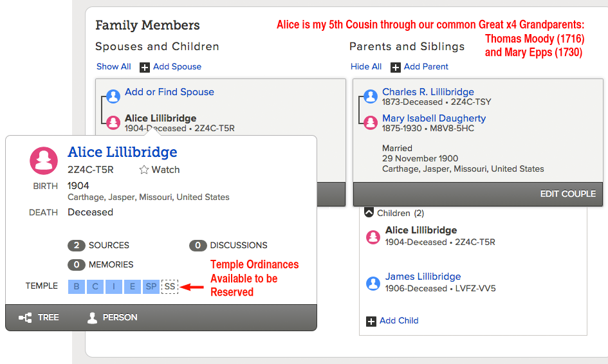The width and height of the screenshot is (608, 364).
Task: Hide all parents and siblings
Action: [366, 67]
